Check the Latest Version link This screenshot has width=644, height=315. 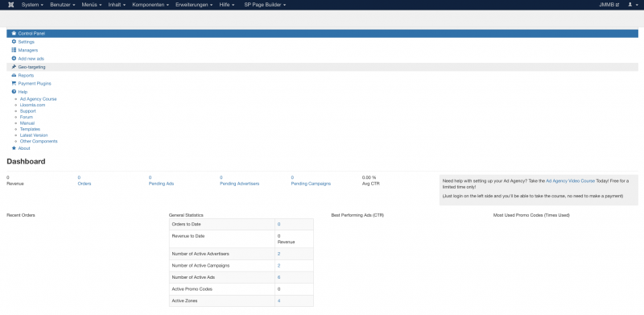pyautogui.click(x=34, y=135)
